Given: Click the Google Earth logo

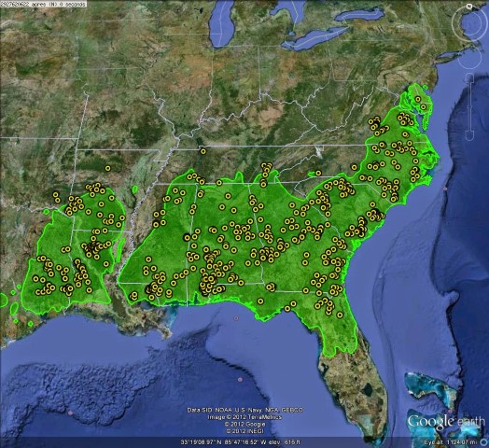Looking at the screenshot, I should point(447,422).
